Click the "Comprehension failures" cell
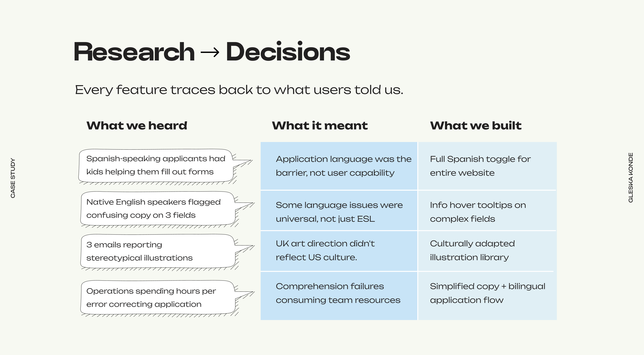Screen dimensions: 644x355 click(339, 293)
